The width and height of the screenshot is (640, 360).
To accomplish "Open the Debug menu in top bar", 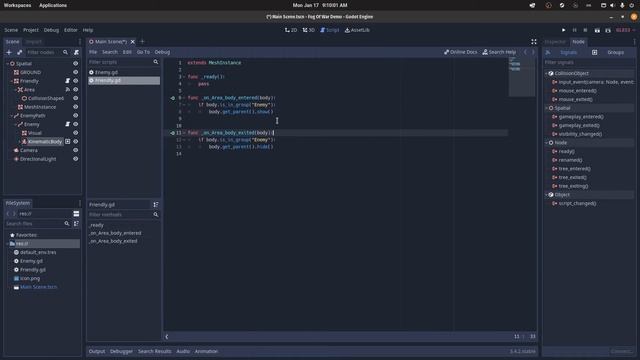I will (51, 30).
